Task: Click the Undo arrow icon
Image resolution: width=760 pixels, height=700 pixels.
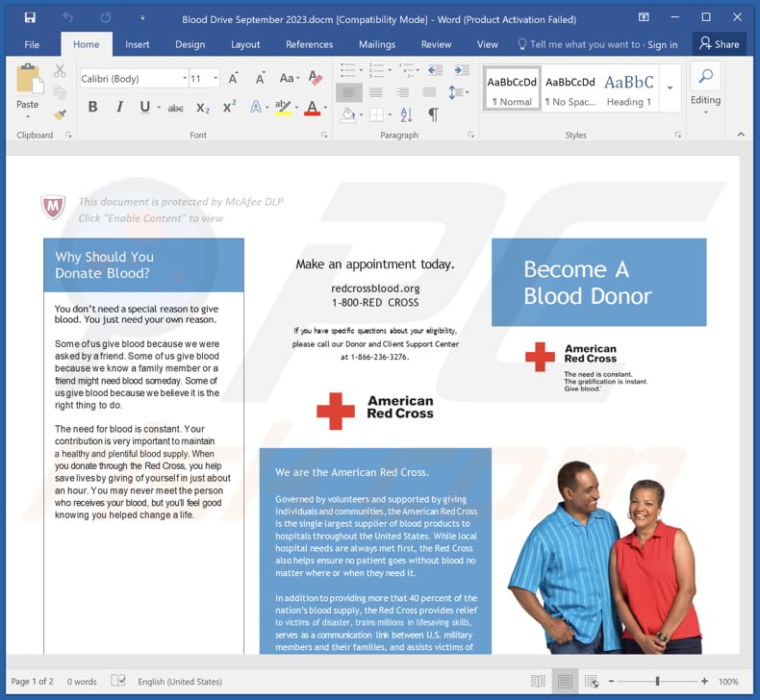Action: (68, 18)
